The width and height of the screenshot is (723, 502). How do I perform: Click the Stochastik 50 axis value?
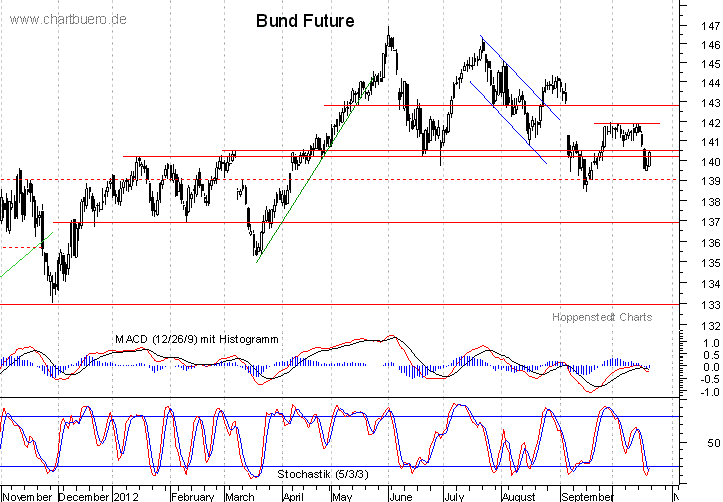point(713,443)
